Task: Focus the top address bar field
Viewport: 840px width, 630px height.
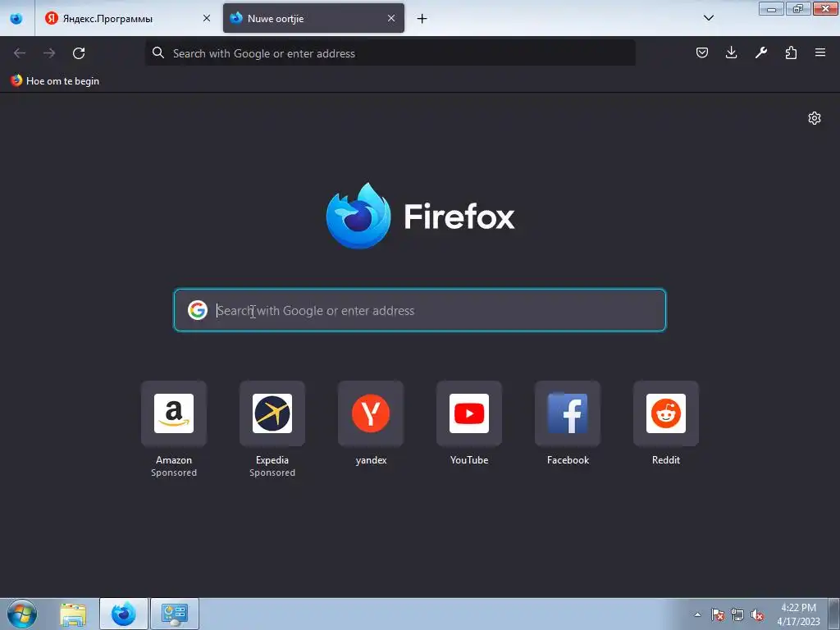Action: tap(390, 53)
